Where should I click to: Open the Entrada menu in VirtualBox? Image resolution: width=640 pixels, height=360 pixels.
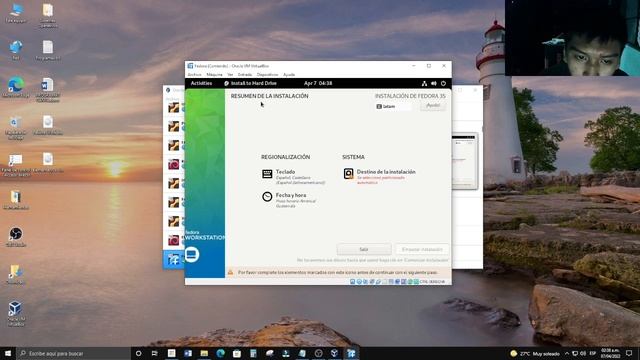(x=245, y=75)
